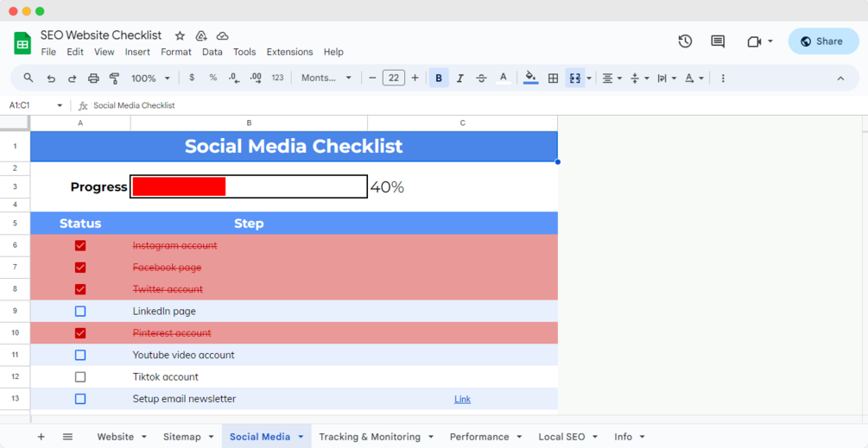This screenshot has height=448, width=868.
Task: Decrease decimal places
Action: point(234,78)
